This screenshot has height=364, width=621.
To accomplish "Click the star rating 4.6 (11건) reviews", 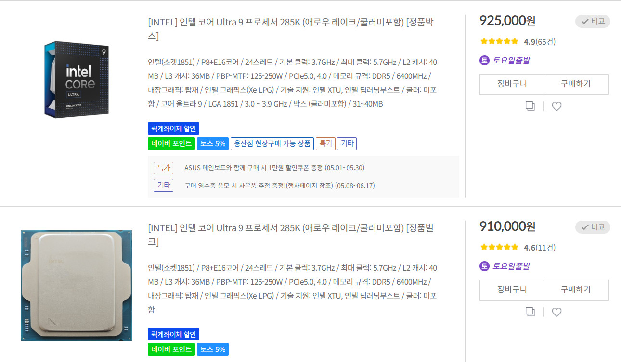I will click(517, 248).
